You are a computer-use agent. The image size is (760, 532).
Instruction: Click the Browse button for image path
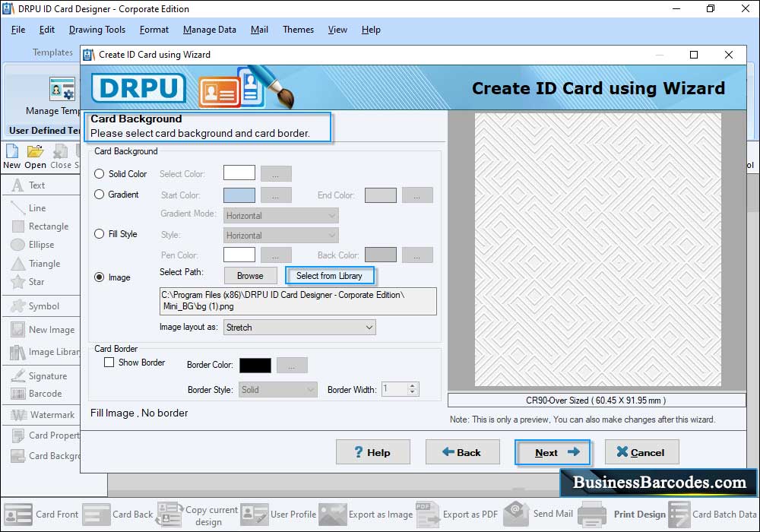pyautogui.click(x=251, y=276)
